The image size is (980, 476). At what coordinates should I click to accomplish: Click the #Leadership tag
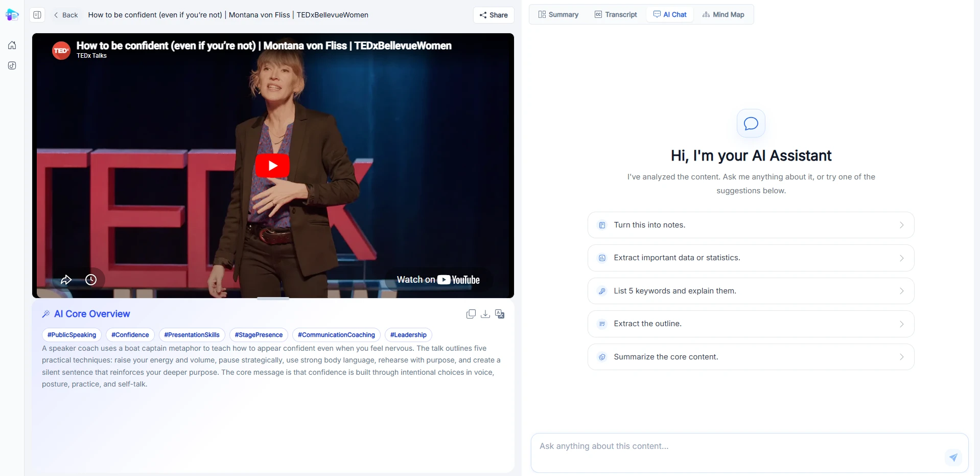click(x=408, y=335)
